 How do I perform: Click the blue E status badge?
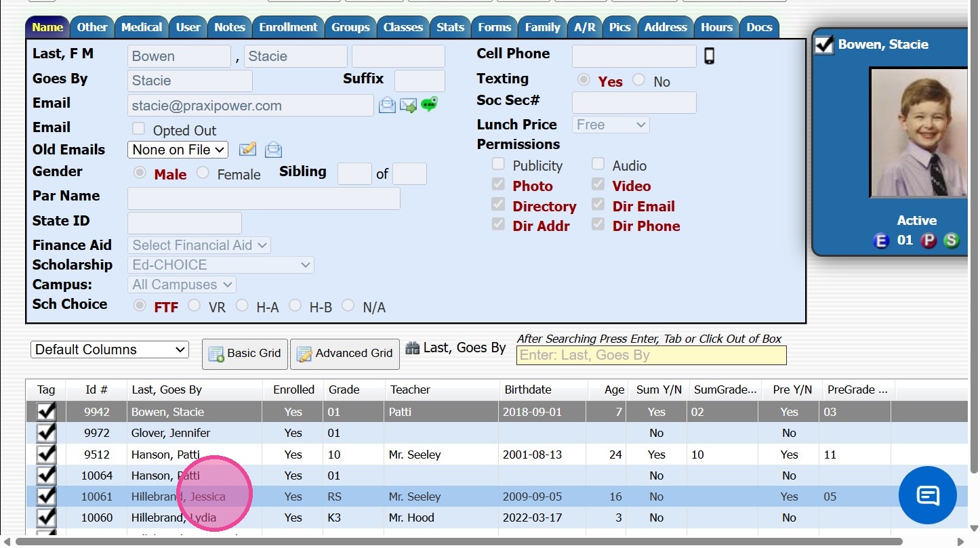tap(881, 240)
